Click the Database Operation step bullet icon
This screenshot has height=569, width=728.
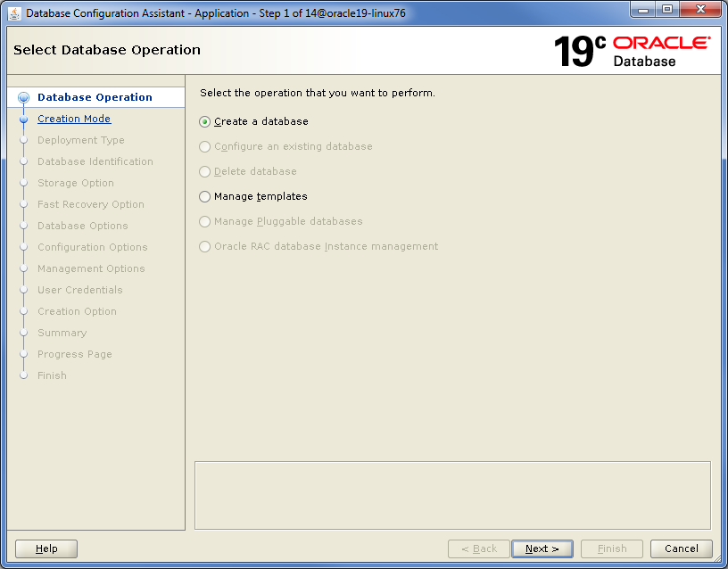click(24, 98)
